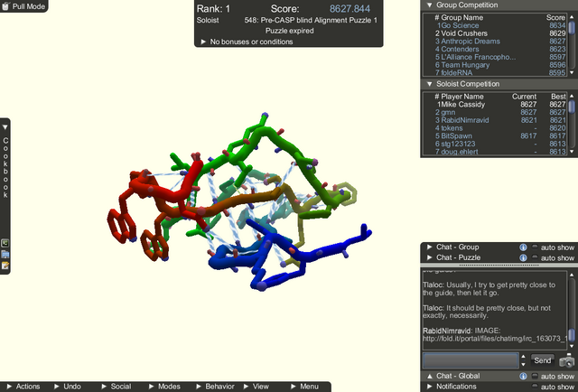The width and height of the screenshot is (578, 392).
Task: Click info icon for Chat - Global
Action: point(523,376)
